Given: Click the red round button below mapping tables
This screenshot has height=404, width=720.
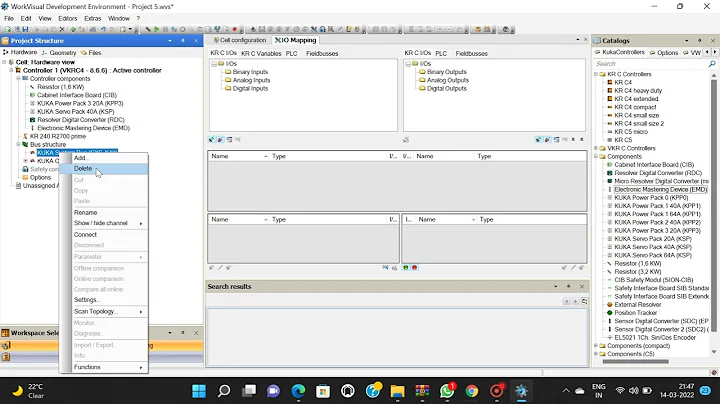Looking at the screenshot, I should click(414, 267).
